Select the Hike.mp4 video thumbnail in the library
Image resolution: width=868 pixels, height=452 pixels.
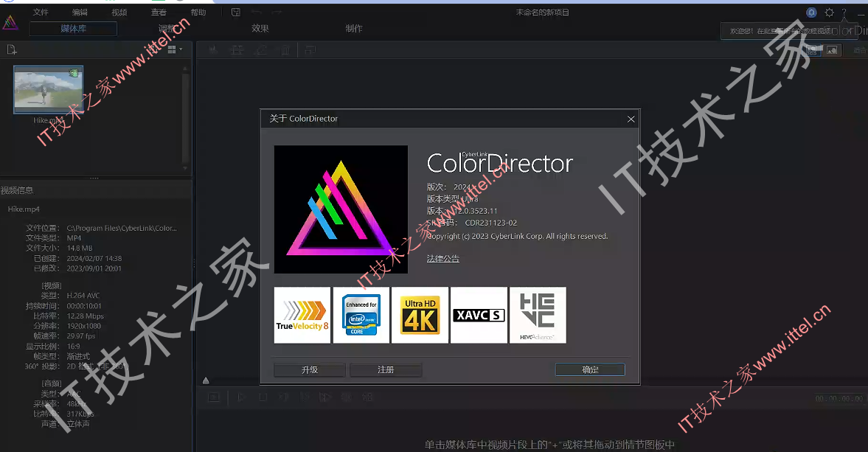48,90
